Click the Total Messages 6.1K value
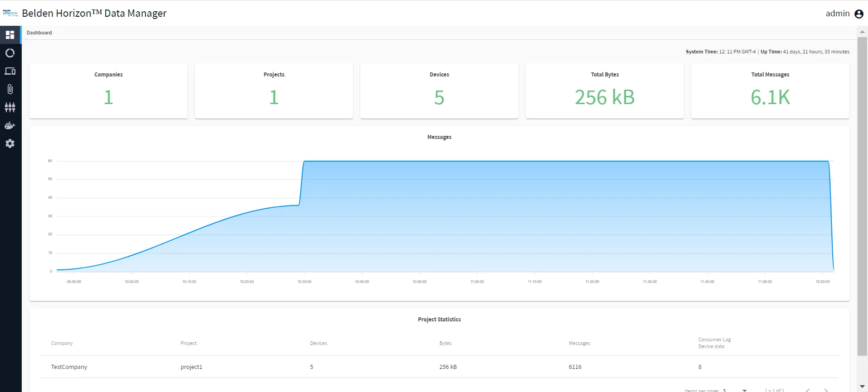This screenshot has width=868, height=392. 770,97
